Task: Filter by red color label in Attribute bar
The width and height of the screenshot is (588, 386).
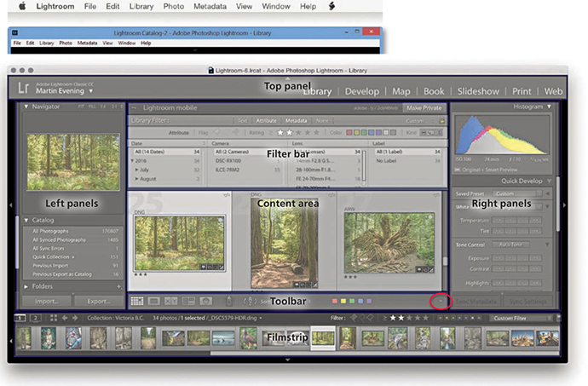Action: [x=349, y=132]
